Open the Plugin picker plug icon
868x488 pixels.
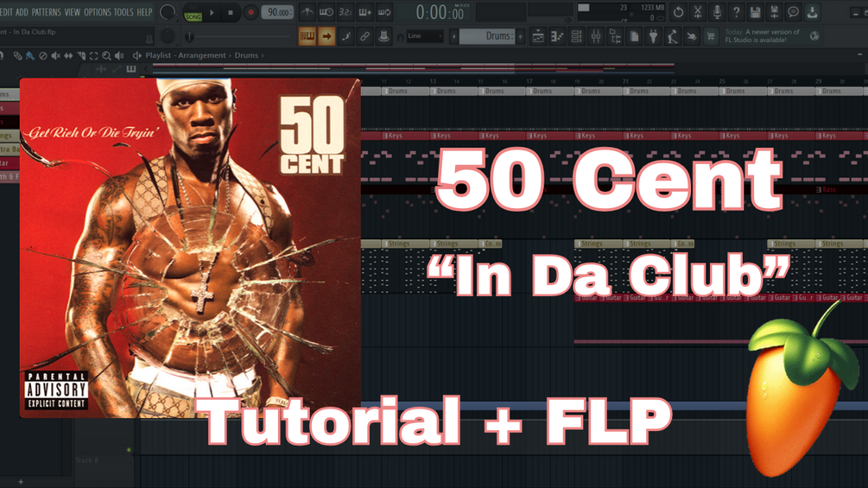[x=653, y=36]
